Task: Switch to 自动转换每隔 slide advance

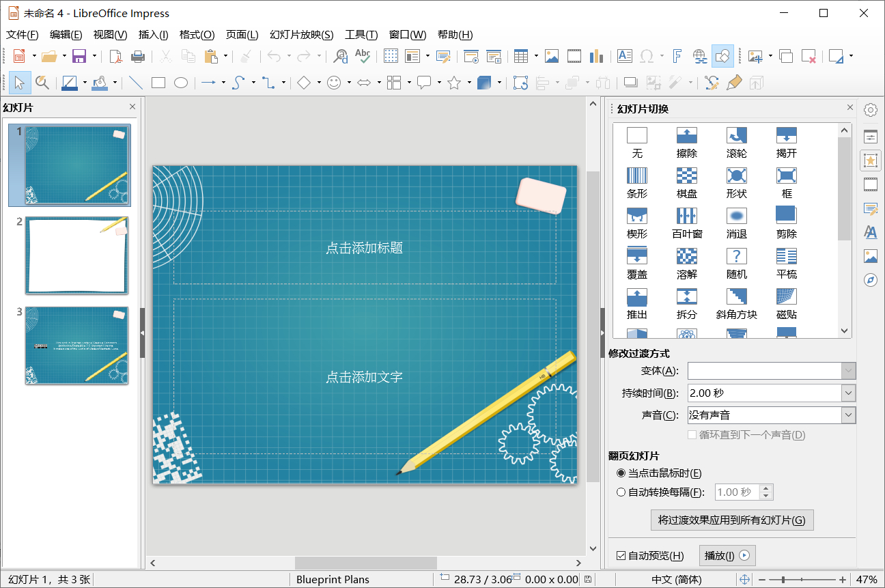Action: point(621,492)
